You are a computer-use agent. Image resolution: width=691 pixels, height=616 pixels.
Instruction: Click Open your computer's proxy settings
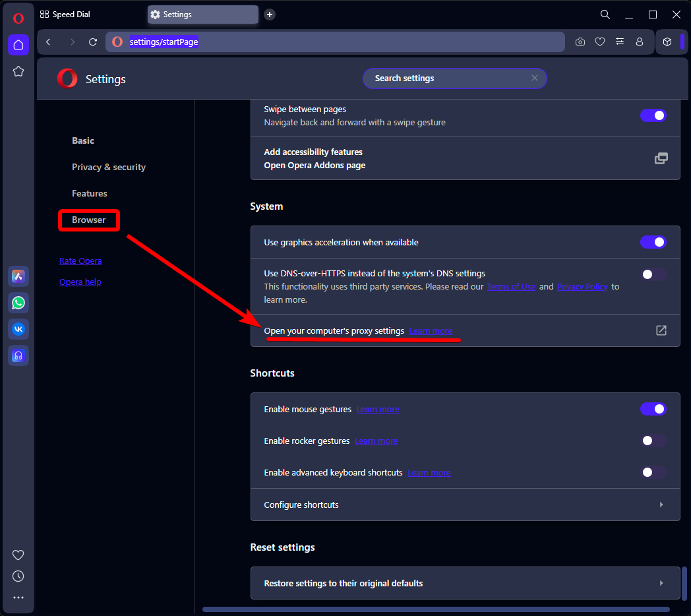point(334,330)
